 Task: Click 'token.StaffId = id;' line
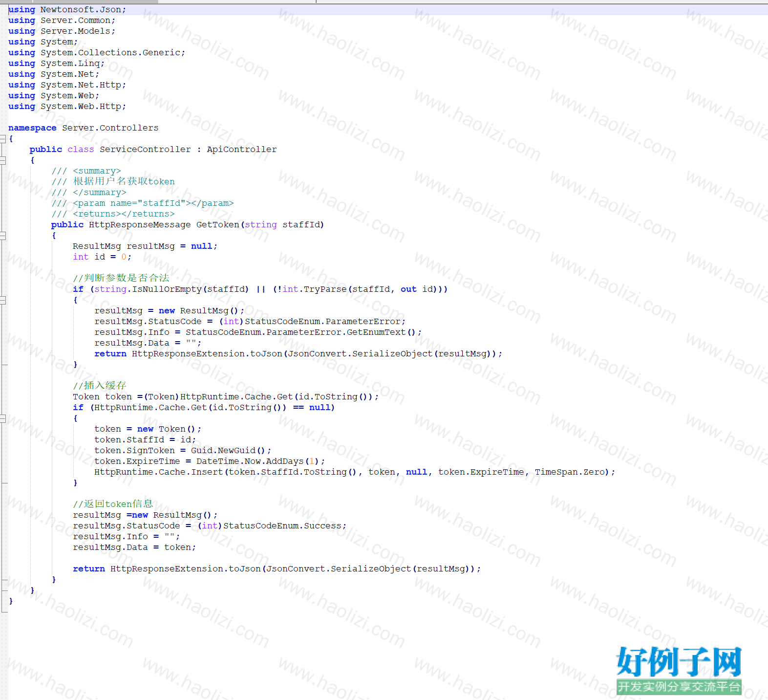(145, 439)
